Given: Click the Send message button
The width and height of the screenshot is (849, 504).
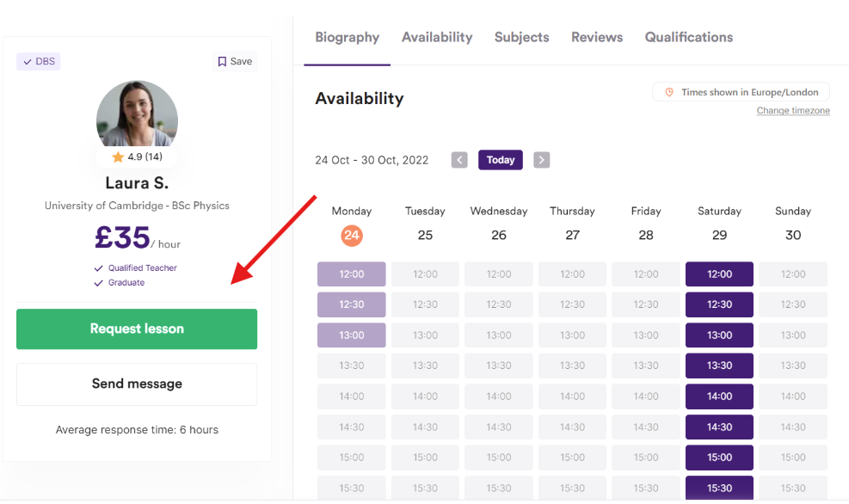Looking at the screenshot, I should click(x=137, y=384).
